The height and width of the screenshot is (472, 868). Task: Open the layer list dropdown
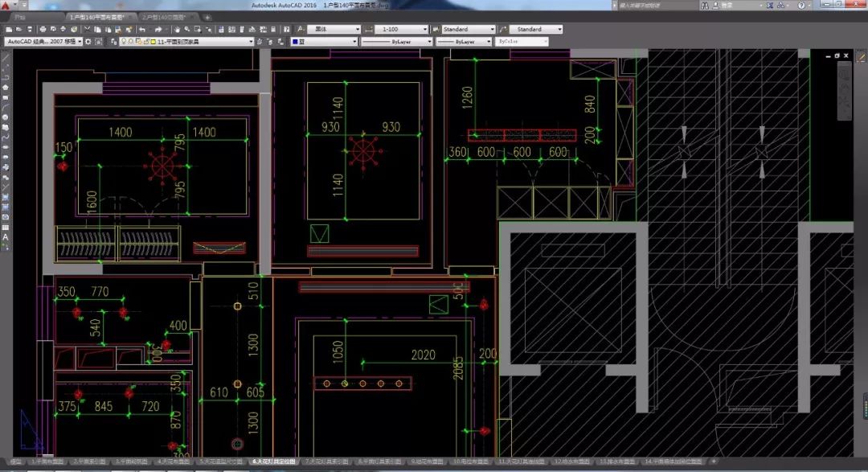point(251,42)
